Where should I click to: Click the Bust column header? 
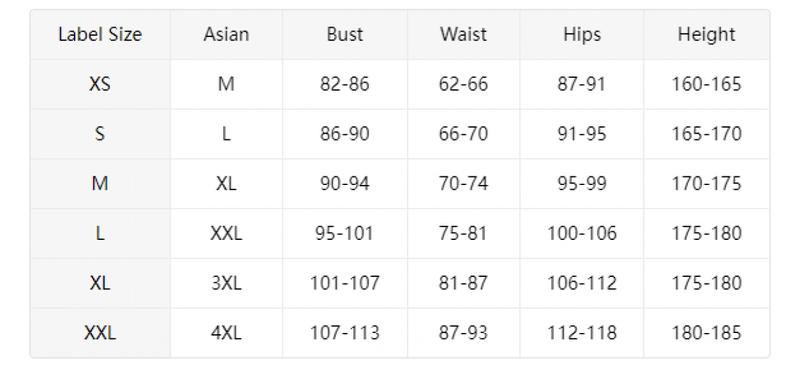345,35
